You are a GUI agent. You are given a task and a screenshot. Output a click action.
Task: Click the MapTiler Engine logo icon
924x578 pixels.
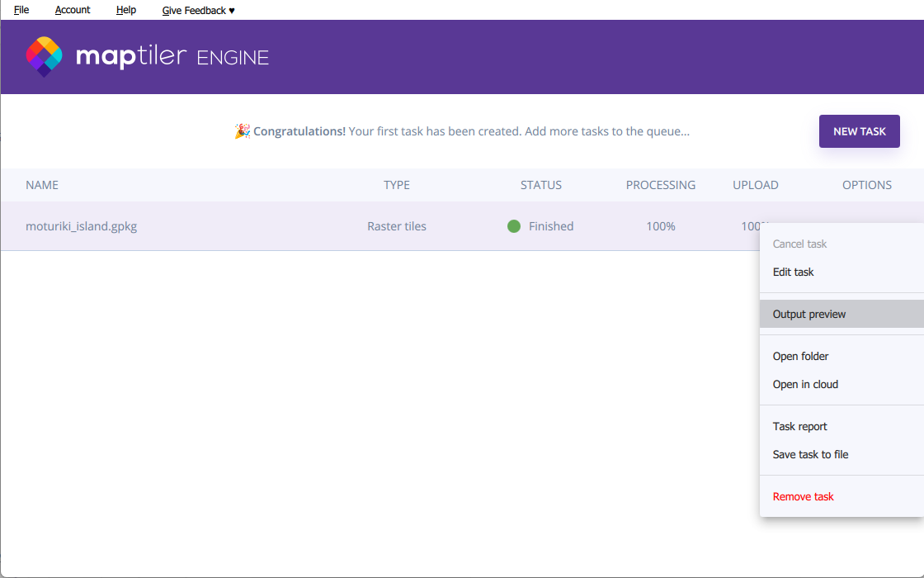(45, 56)
